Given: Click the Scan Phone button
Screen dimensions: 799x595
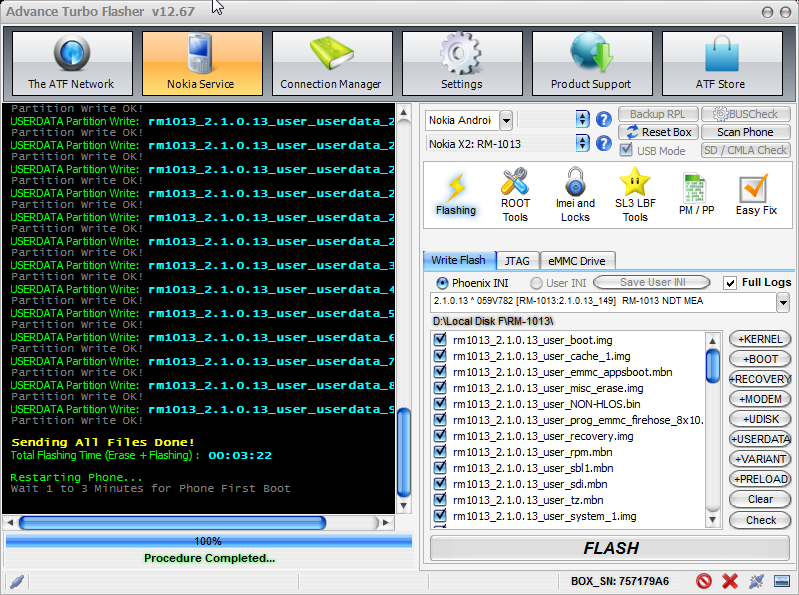Looking at the screenshot, I should pos(745,132).
